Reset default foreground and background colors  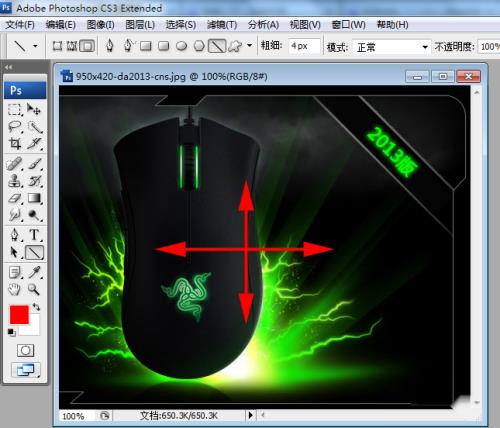click(x=11, y=332)
